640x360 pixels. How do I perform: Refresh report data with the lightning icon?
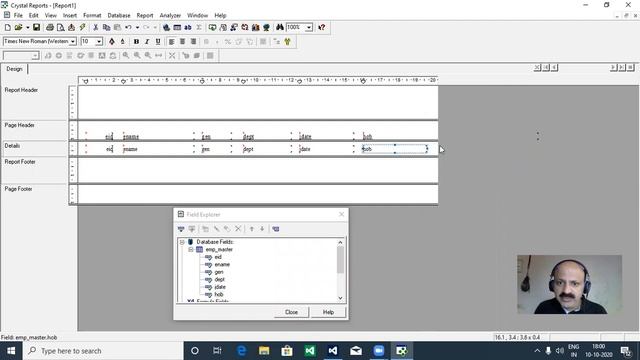[82, 27]
